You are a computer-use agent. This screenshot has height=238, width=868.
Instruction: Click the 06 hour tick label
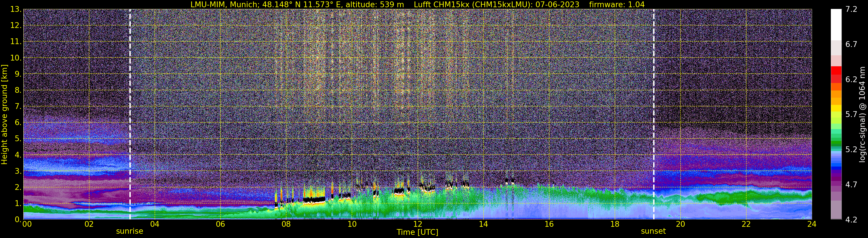(220, 224)
